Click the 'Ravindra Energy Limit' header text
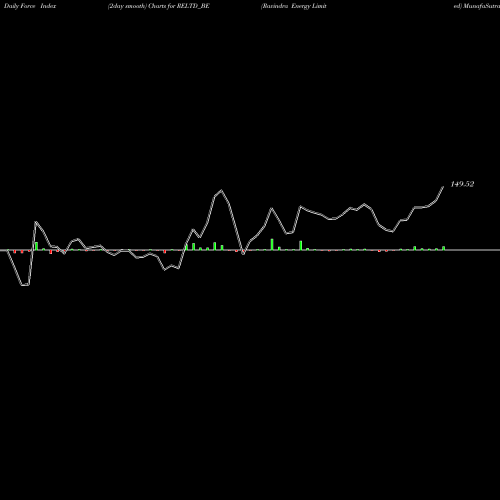The height and width of the screenshot is (500, 500). click(x=294, y=6)
